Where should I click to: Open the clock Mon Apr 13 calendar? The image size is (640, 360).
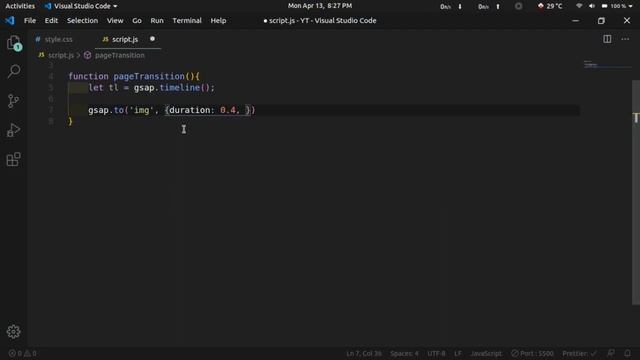tap(320, 6)
